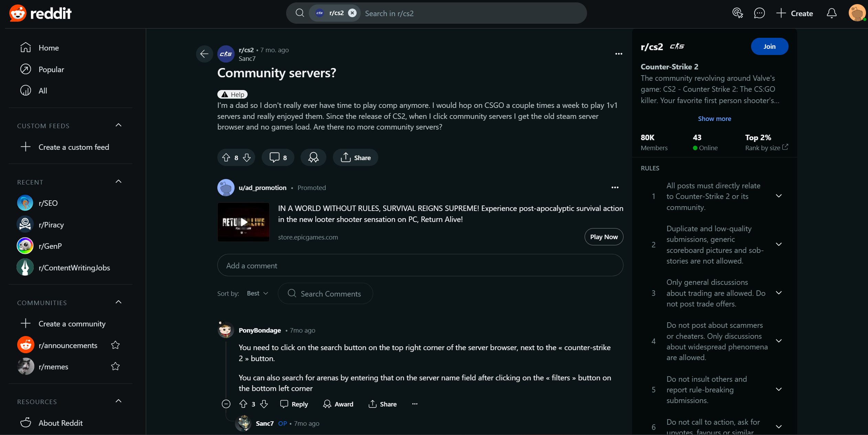
Task: Open notifications bell
Action: [831, 13]
